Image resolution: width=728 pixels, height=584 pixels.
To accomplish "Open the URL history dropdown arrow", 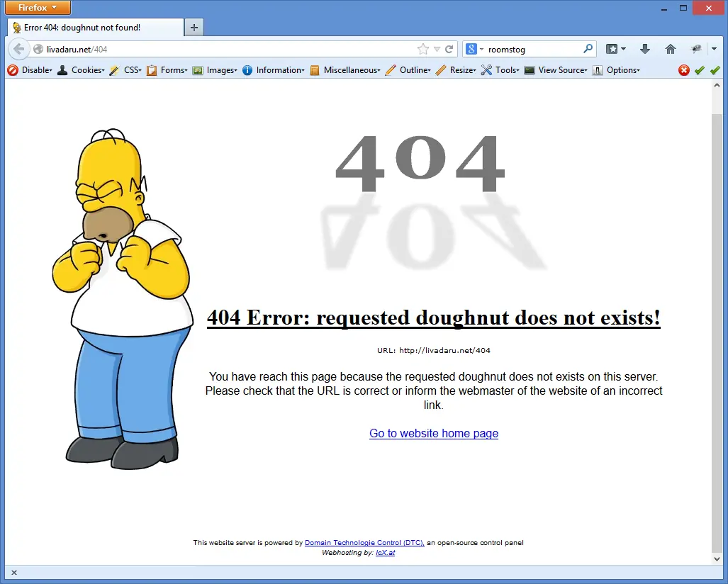I will tap(437, 49).
